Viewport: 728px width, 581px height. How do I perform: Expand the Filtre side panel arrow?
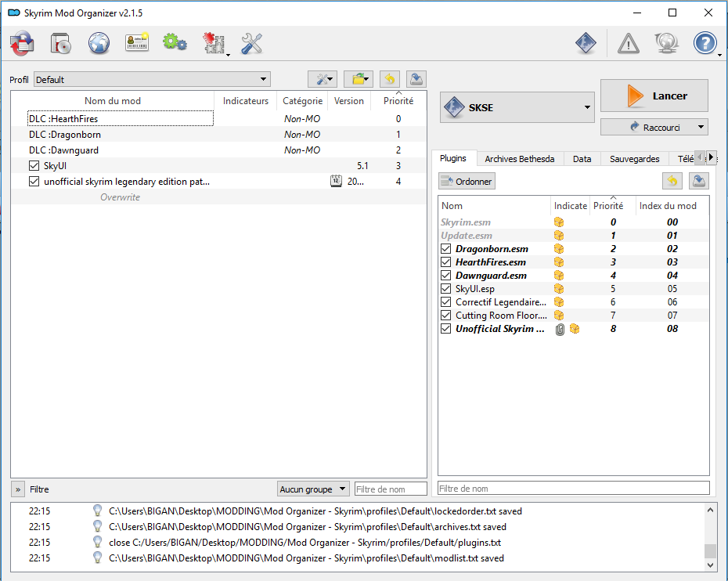pos(18,489)
